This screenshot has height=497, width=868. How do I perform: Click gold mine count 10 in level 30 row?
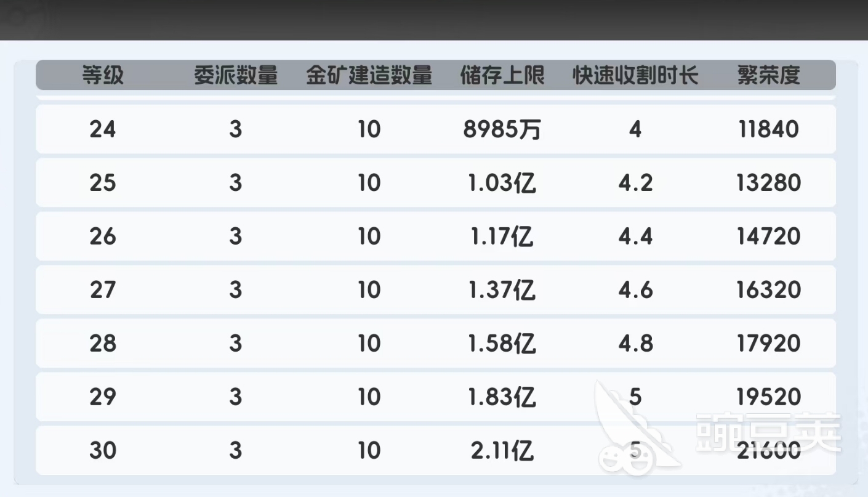(369, 451)
